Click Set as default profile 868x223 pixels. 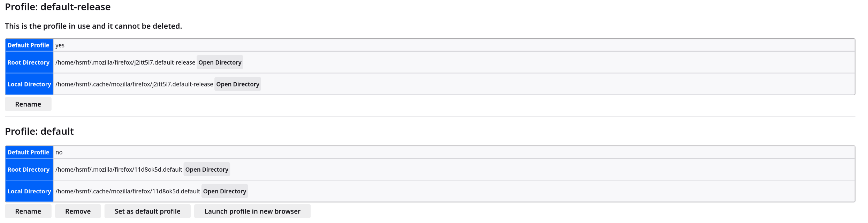click(x=147, y=211)
